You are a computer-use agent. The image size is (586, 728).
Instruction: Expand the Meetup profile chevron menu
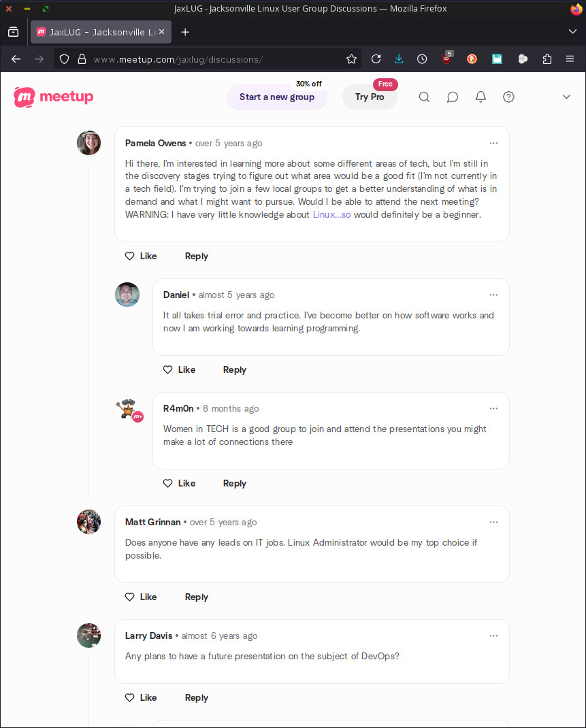point(566,97)
